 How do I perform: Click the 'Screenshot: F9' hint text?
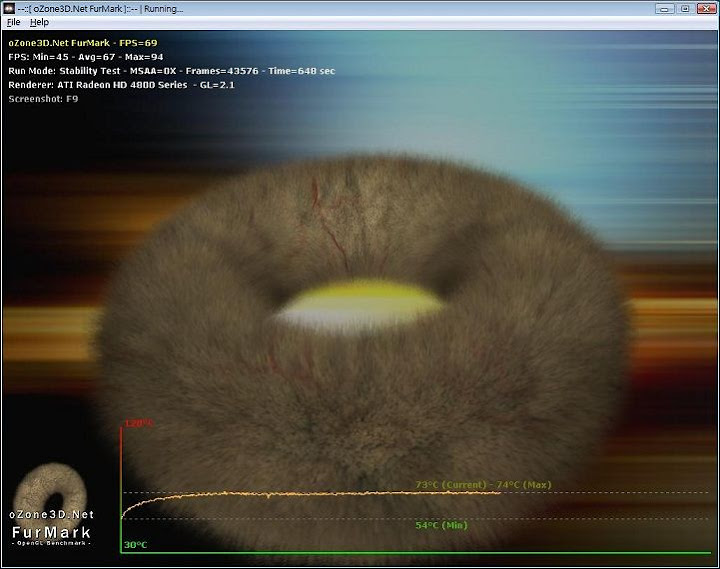click(x=43, y=99)
